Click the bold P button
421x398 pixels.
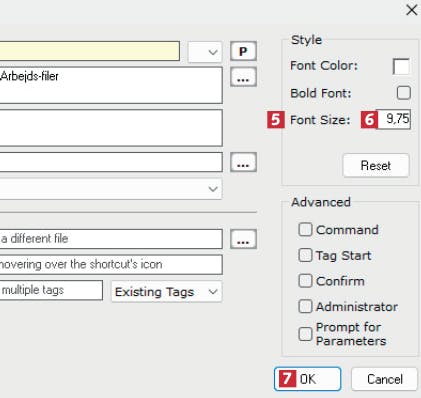(243, 51)
